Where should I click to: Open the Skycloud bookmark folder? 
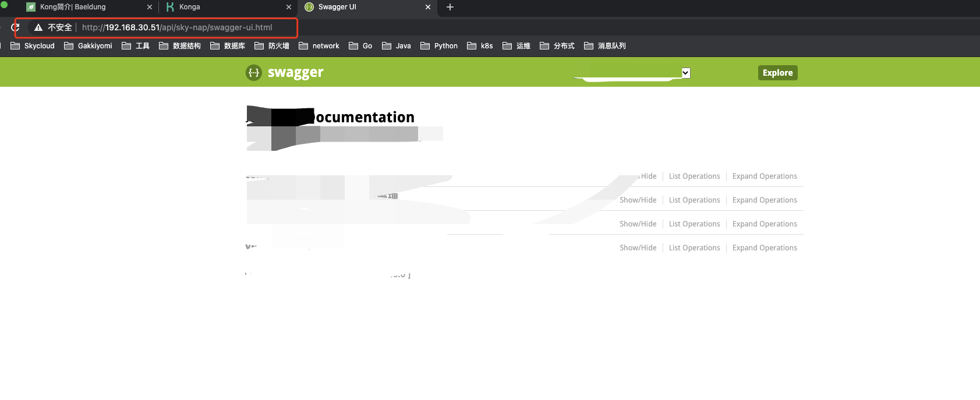(x=33, y=46)
